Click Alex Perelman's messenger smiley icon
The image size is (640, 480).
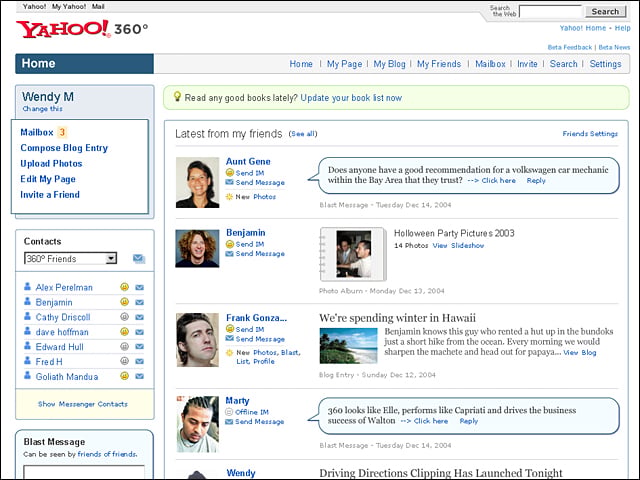[124, 287]
